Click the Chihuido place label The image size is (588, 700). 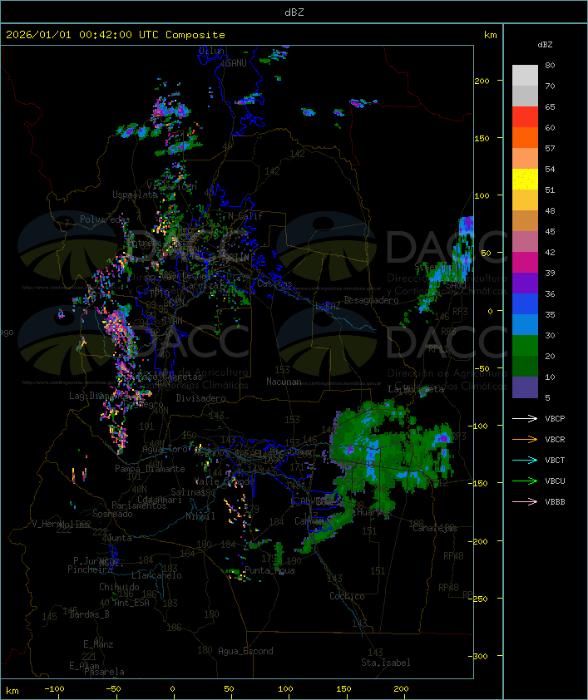pyautogui.click(x=119, y=587)
